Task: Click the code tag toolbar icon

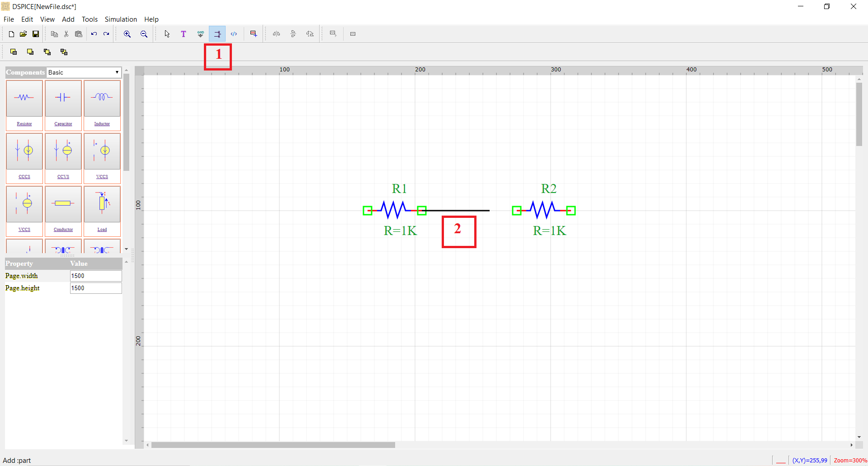Action: pyautogui.click(x=234, y=34)
